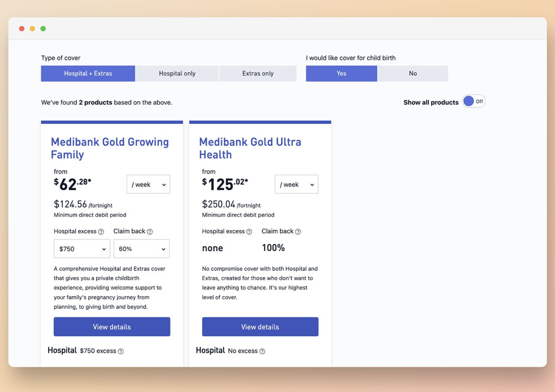Click the green window zoom button

(43, 29)
